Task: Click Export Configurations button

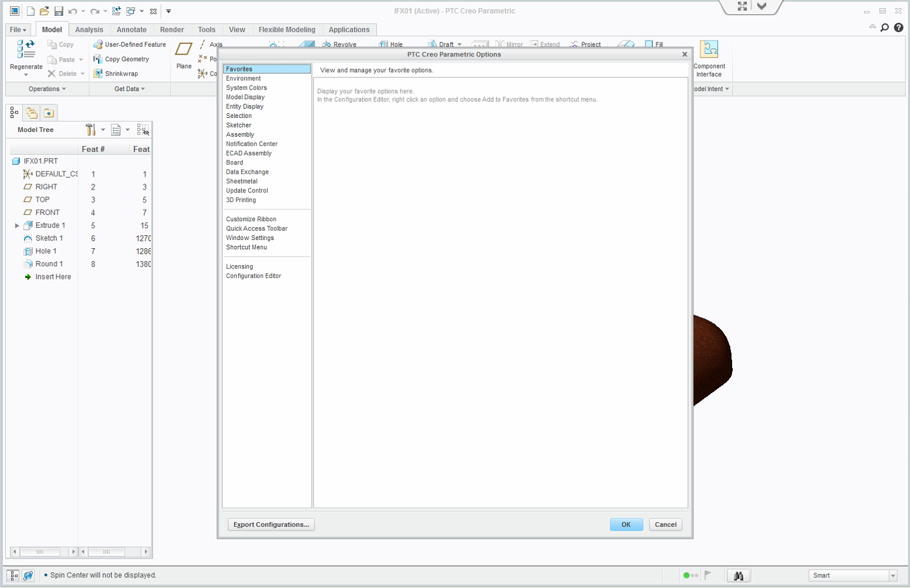Action: [271, 525]
